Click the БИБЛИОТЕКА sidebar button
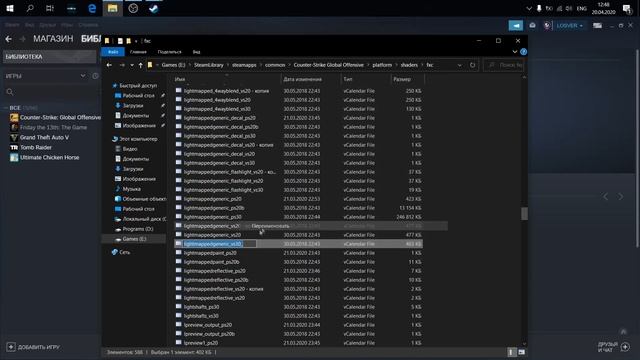Viewport: 640px width, 360px height. tap(50, 57)
